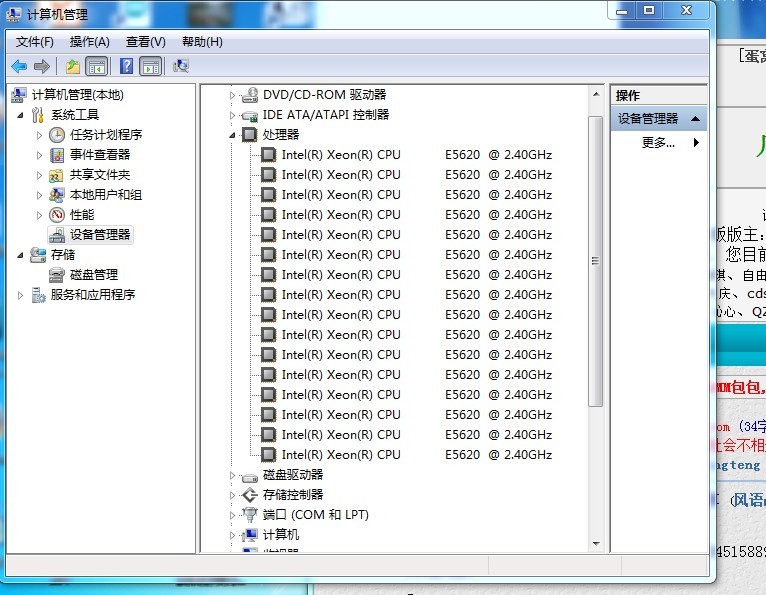Viewport: 766px width, 595px height.
Task: Click the Scan for hardware changes icon
Action: [x=181, y=66]
